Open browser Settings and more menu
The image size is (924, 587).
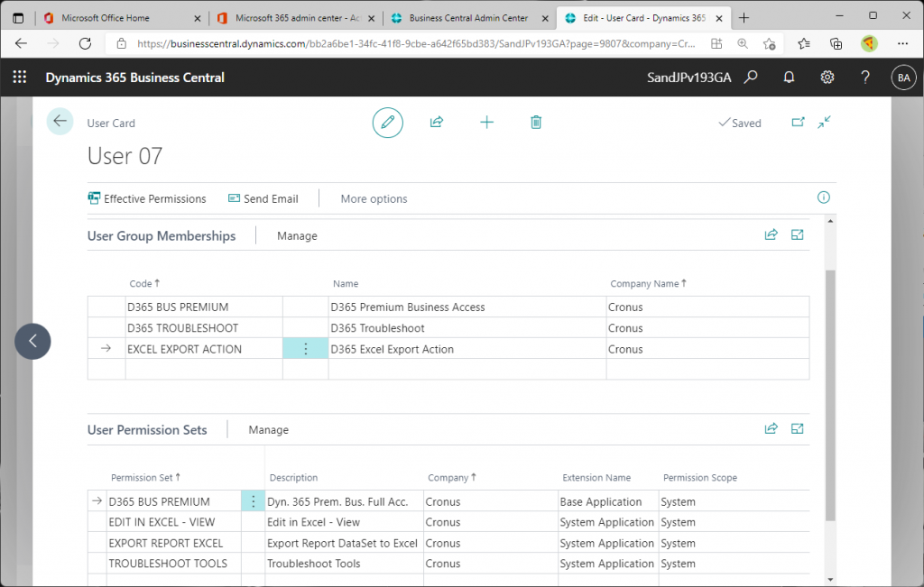pyautogui.click(x=902, y=43)
